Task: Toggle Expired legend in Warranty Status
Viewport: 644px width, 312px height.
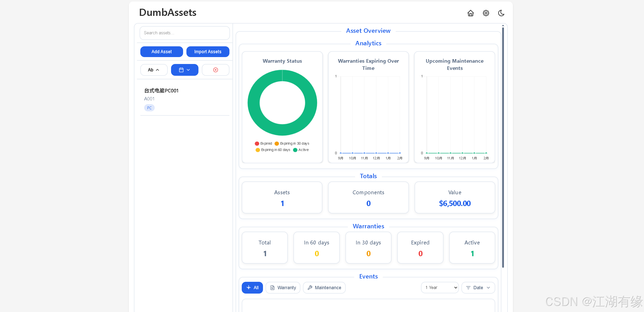Action: 263,144
